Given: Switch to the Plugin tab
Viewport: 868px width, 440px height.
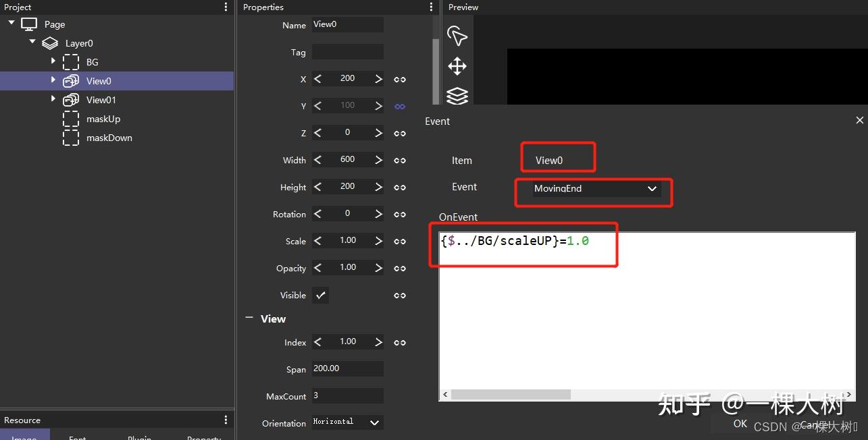Looking at the screenshot, I should [138, 437].
